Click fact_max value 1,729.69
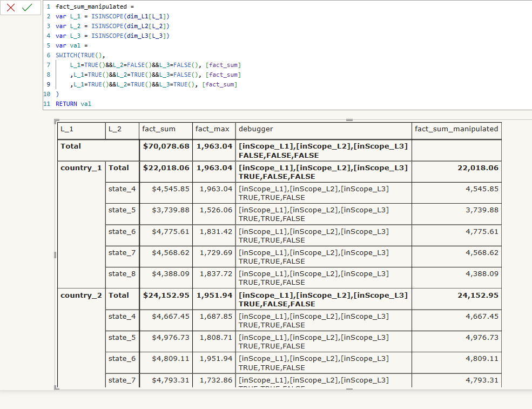This screenshot has width=532, height=409. (x=216, y=252)
